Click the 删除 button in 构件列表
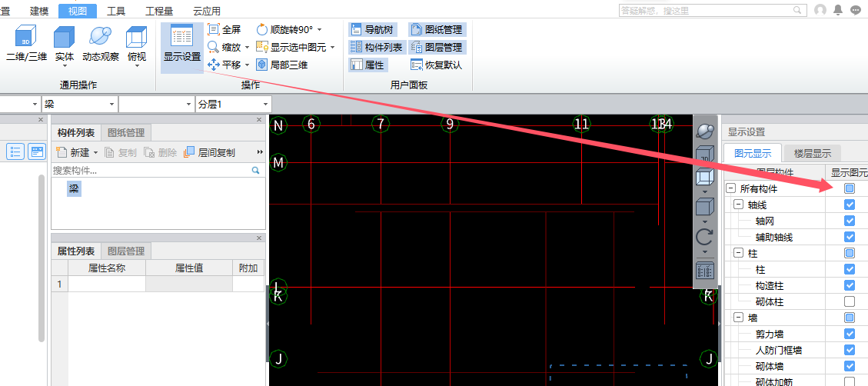 [x=160, y=152]
